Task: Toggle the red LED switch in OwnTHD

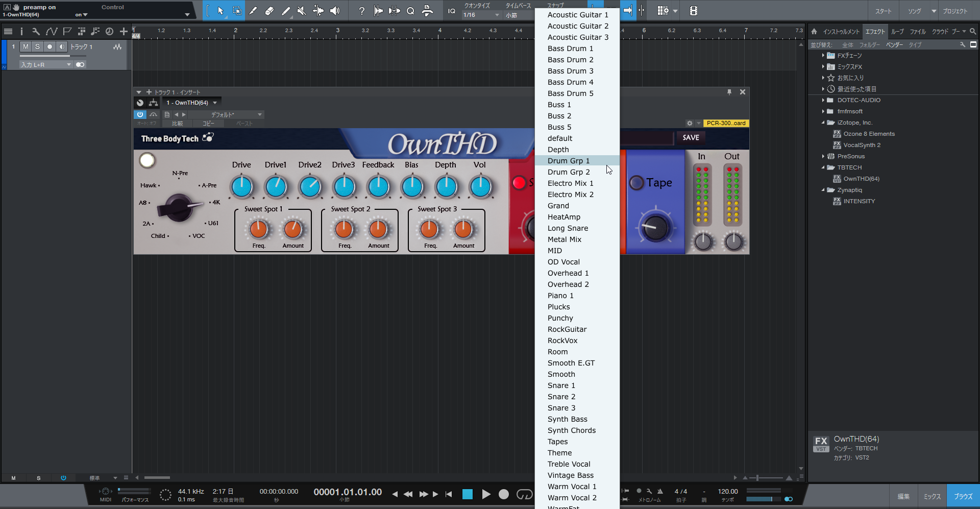Action: [520, 183]
